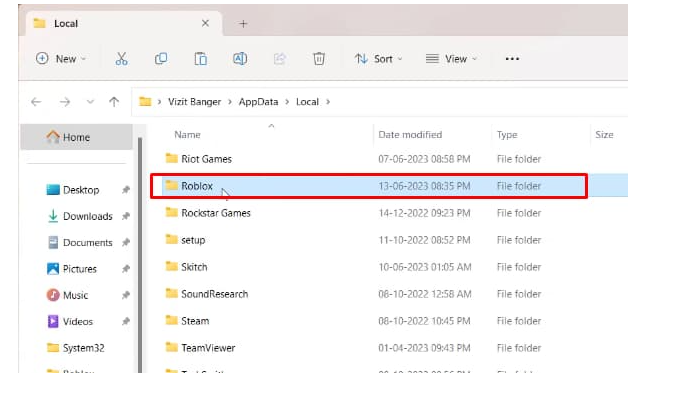This screenshot has height=393, width=698.
Task: Select Vizit Banger in breadcrumb
Action: pos(194,102)
